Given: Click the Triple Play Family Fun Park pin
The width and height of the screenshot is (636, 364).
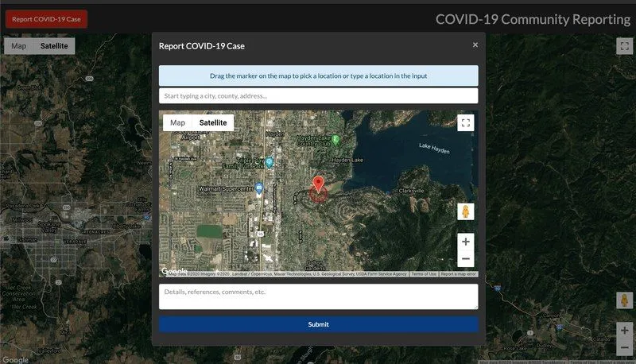Looking at the screenshot, I should click(x=270, y=162).
